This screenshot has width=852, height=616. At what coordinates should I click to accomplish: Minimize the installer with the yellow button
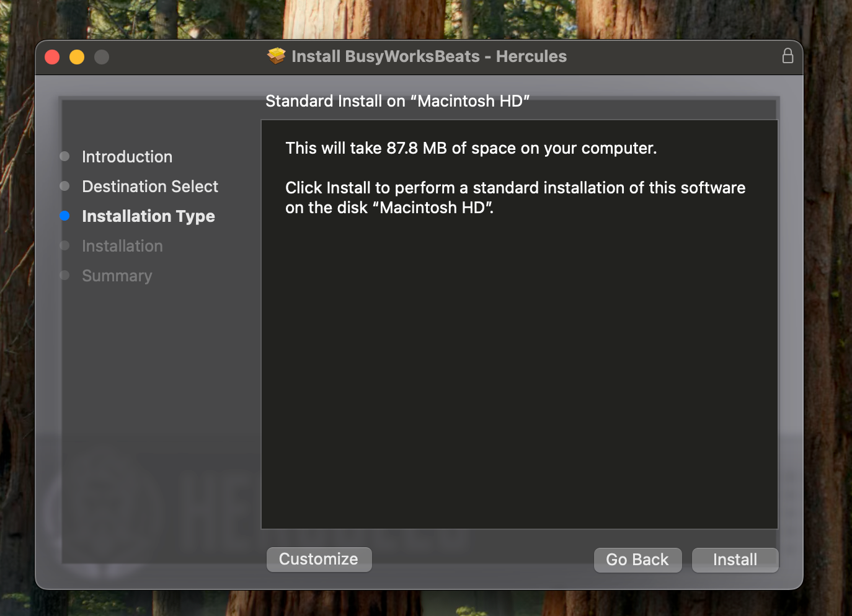pyautogui.click(x=77, y=57)
